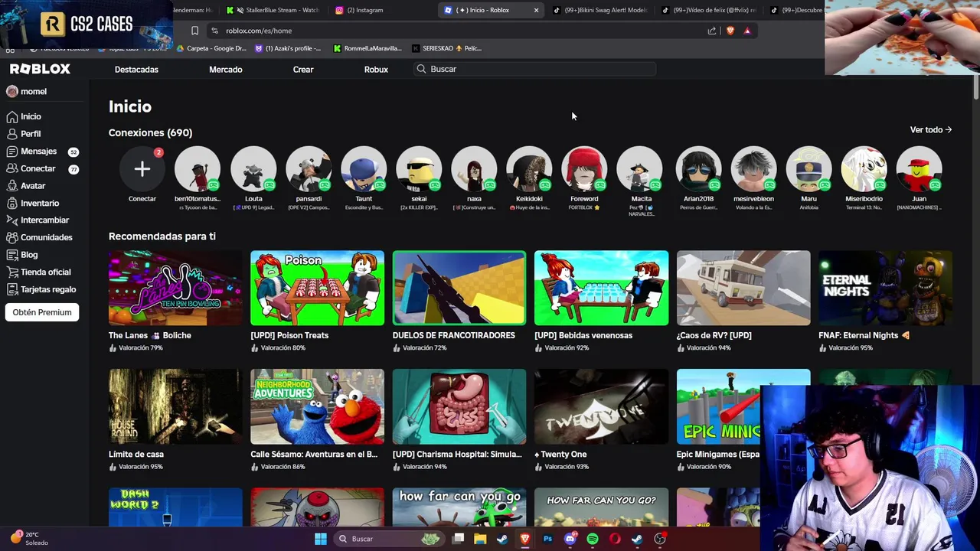Open Taunt's avatar in Conexiones
The height and width of the screenshot is (551, 980).
(x=364, y=169)
